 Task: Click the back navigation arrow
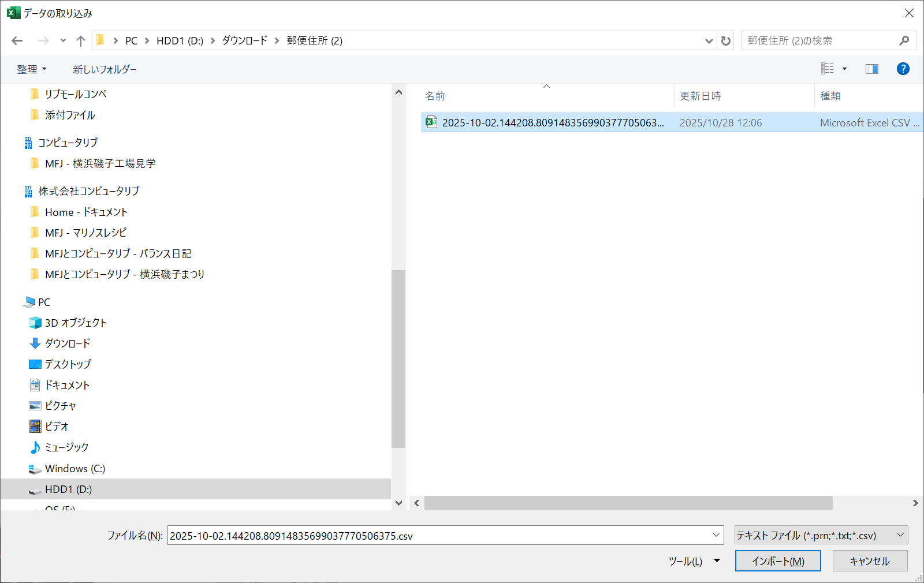[17, 40]
